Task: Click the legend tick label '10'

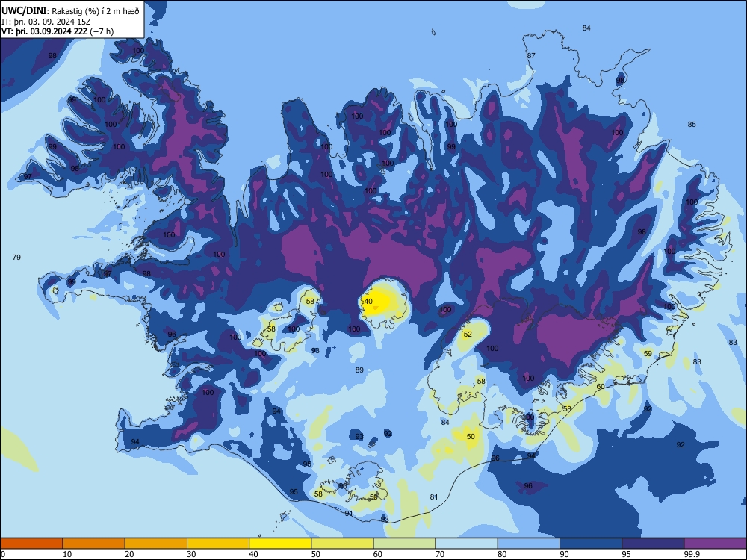Action: [67, 554]
